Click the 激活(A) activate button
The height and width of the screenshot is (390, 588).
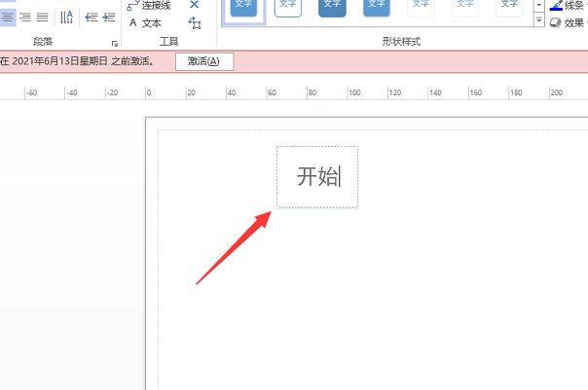(x=204, y=61)
